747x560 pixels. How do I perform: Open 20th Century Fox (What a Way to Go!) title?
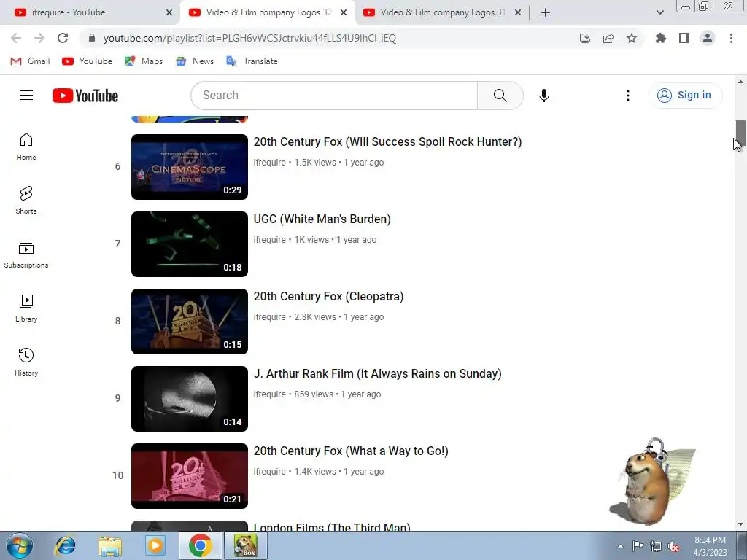[x=351, y=451]
